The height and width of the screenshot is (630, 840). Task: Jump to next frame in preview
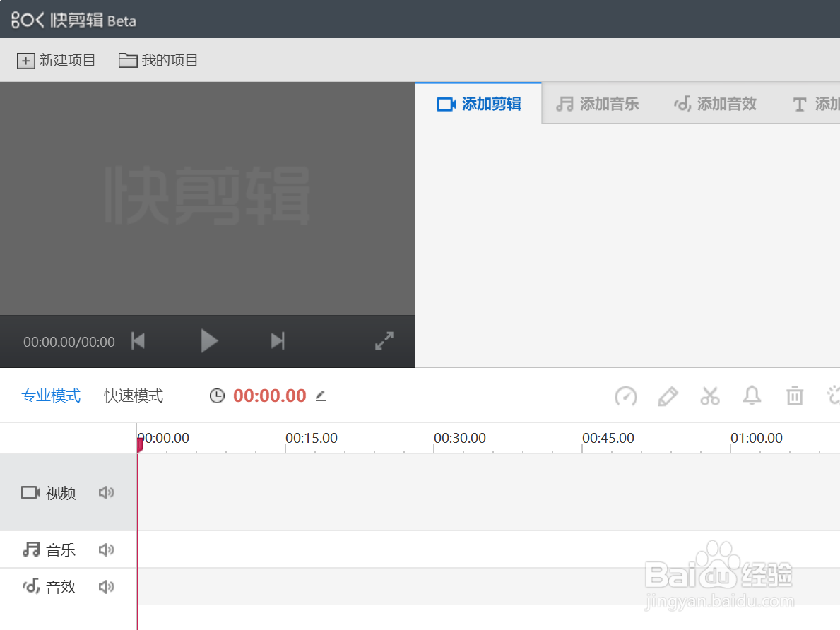(x=278, y=341)
